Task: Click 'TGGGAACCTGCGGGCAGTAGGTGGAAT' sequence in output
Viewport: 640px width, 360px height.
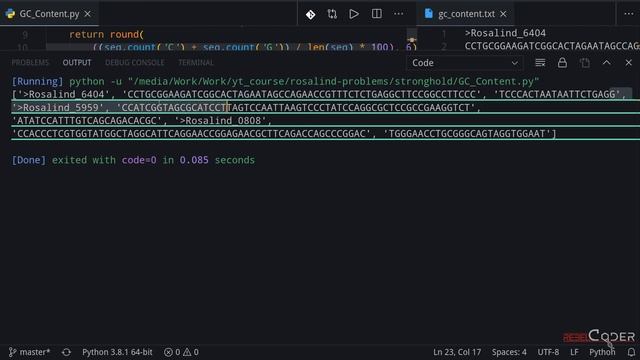Action: pyautogui.click(x=467, y=133)
